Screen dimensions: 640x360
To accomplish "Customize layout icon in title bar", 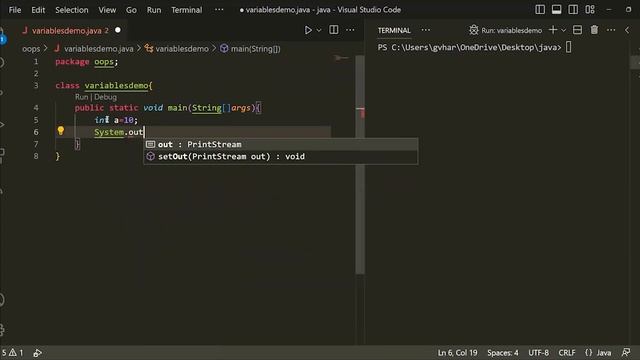I will [x=590, y=9].
